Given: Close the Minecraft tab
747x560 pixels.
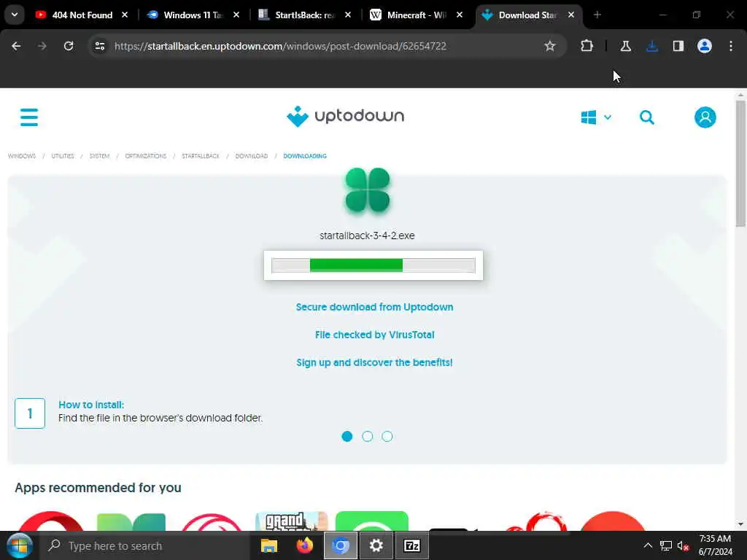Looking at the screenshot, I should click(x=460, y=15).
